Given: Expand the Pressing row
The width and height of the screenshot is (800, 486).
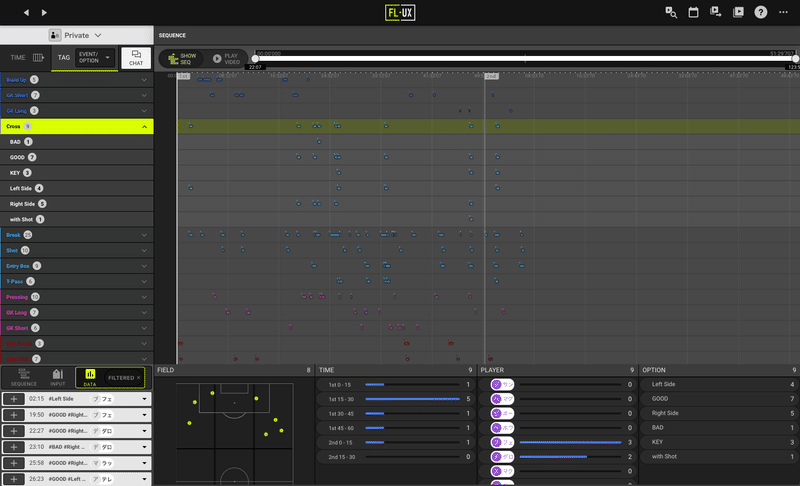Looking at the screenshot, I should (x=144, y=297).
